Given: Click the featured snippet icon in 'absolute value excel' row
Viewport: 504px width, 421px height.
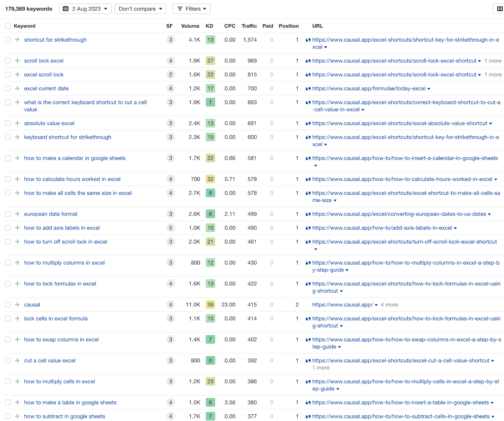Looking at the screenshot, I should [308, 124].
